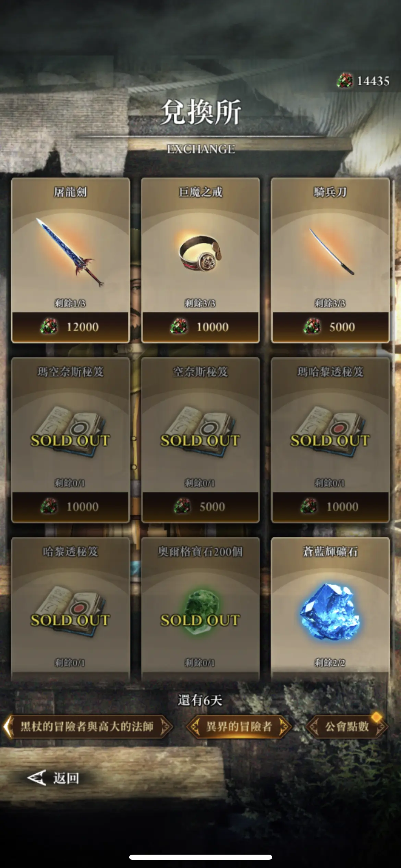Tap the sold out 哈黎透秘笈 book
The image size is (401, 868).
coord(70,612)
